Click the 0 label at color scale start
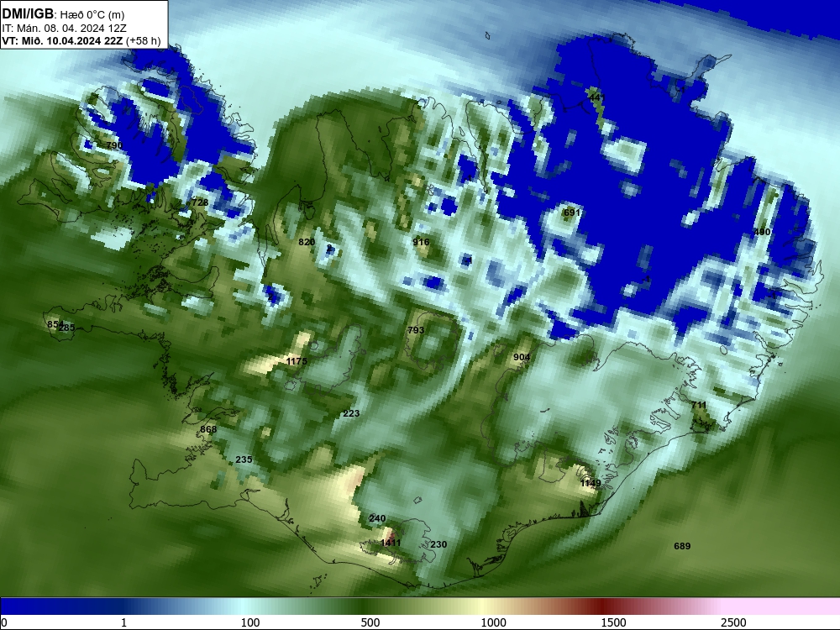Image resolution: width=840 pixels, height=630 pixels. coord(4,622)
